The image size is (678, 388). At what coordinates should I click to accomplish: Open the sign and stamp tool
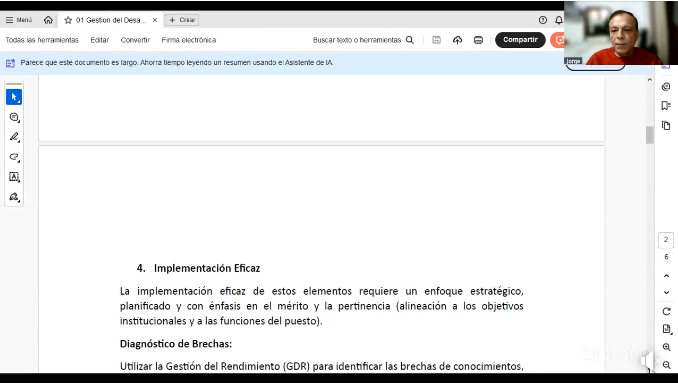[14, 197]
